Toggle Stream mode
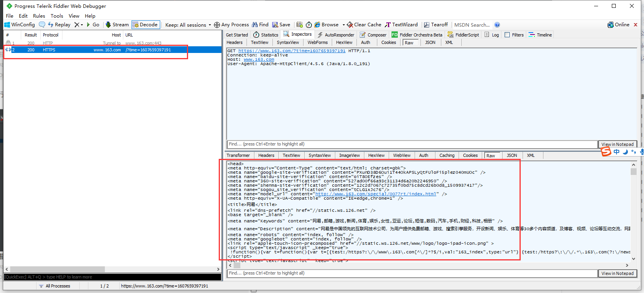Image resolution: width=644 pixels, height=293 pixels. point(117,25)
